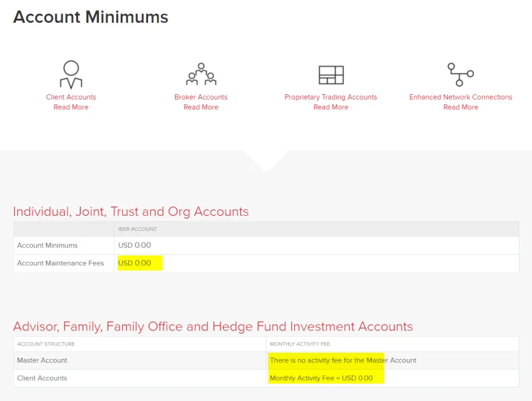Open Read More under Proprietary Trading Accounts
Viewport: 532px width, 401px height.
coord(330,107)
